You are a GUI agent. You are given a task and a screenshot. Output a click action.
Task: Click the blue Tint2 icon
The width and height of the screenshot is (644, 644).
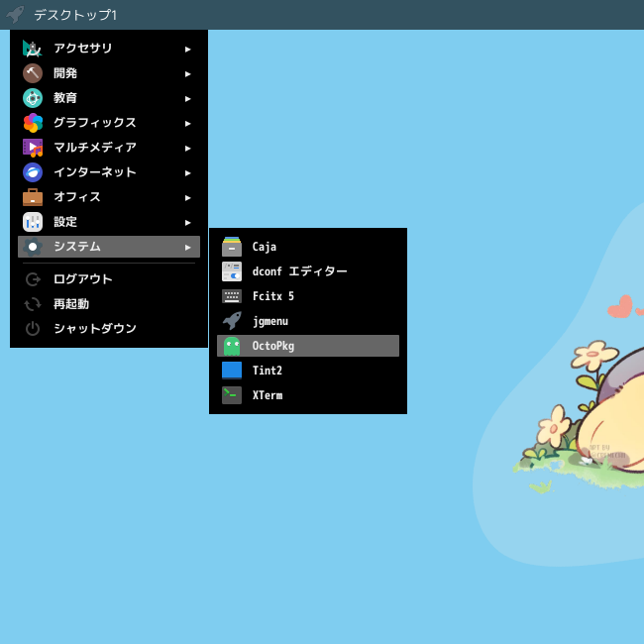point(232,371)
